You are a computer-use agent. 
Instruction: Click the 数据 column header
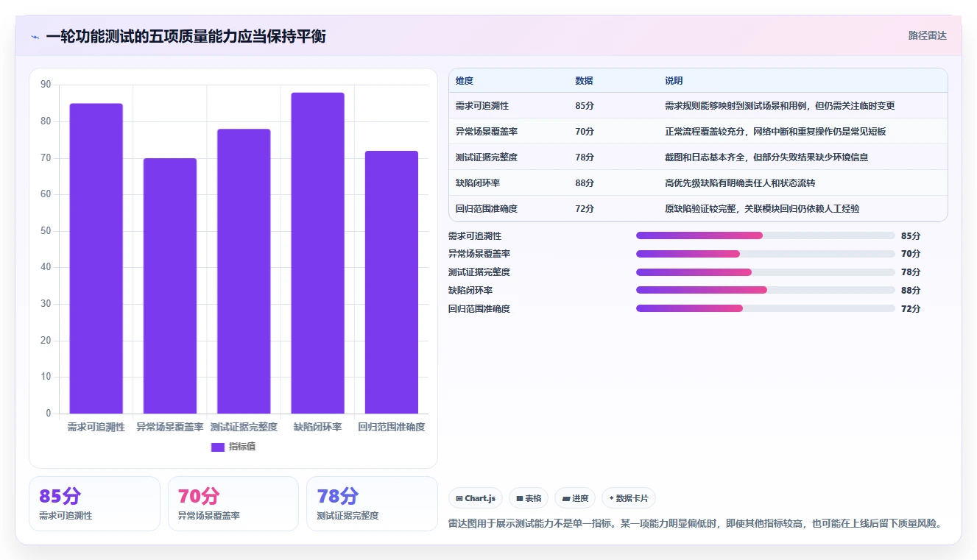coord(584,81)
